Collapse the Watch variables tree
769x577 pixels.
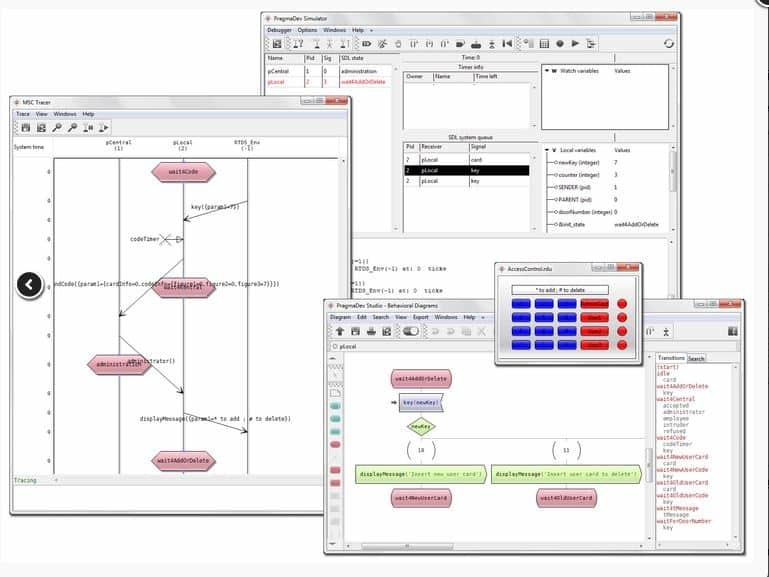point(547,71)
